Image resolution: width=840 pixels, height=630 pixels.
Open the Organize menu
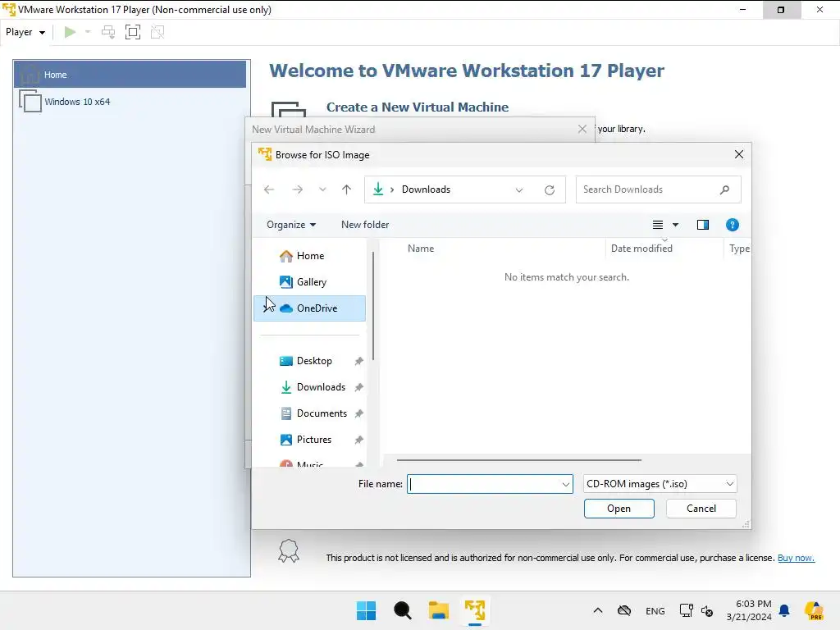point(291,225)
